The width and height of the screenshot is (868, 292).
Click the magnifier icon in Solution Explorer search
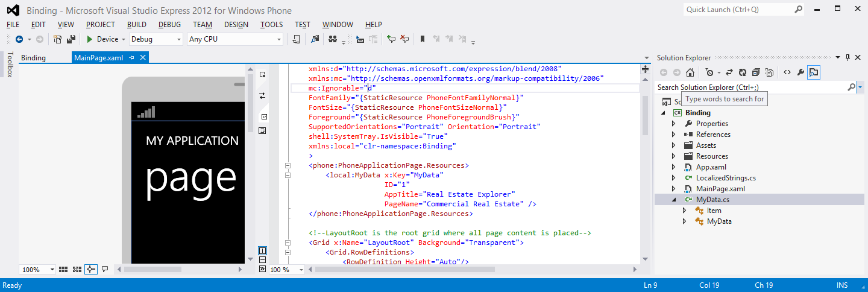(x=851, y=87)
